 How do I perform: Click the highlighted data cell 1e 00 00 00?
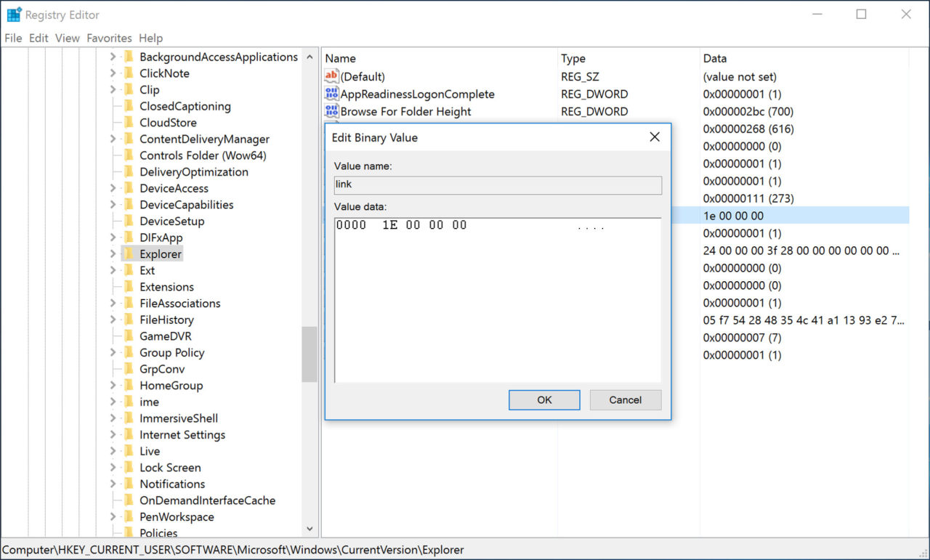point(733,216)
